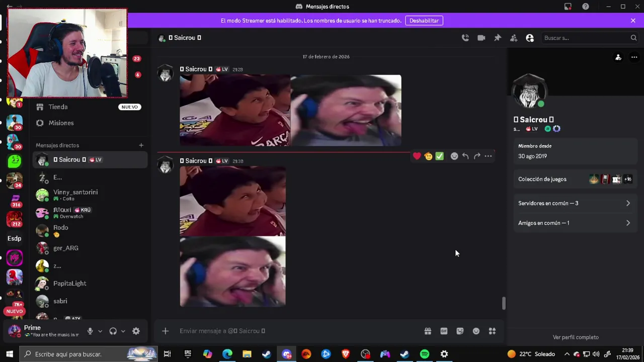This screenshot has height=362, width=644.
Task: Send a gift via gift icon
Action: [428, 331]
